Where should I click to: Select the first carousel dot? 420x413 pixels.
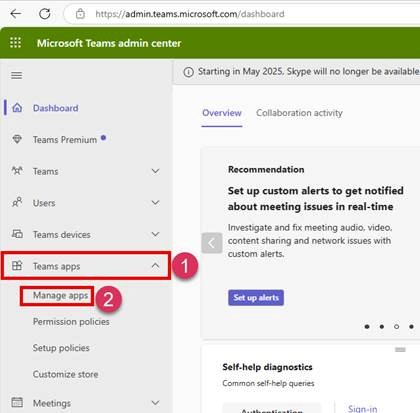[367, 327]
